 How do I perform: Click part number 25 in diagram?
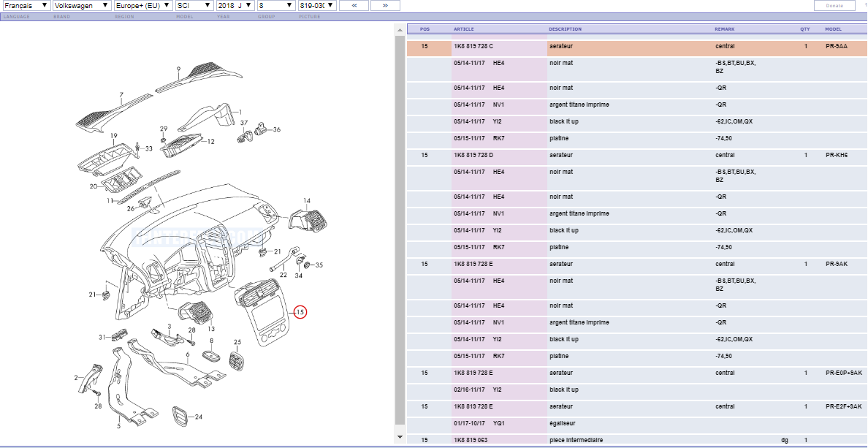pyautogui.click(x=237, y=342)
